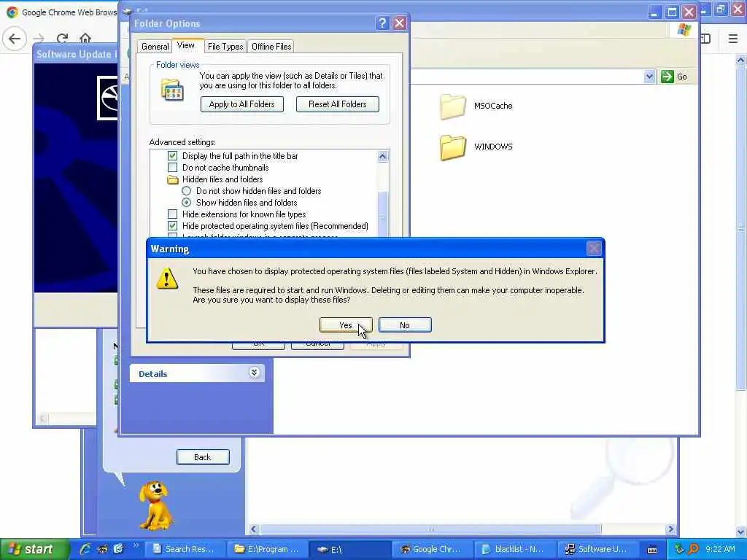Select Show hidden files and folders radio
Screen dimensions: 747x560
point(186,203)
